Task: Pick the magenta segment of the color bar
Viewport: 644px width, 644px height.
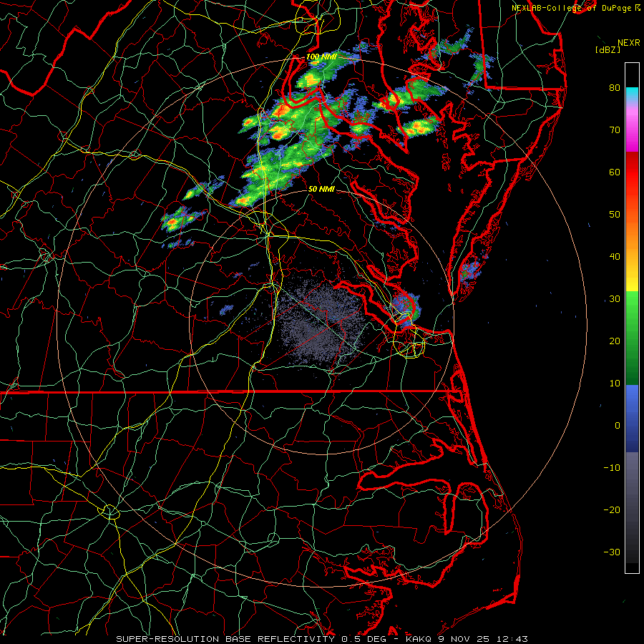Action: coord(632,135)
